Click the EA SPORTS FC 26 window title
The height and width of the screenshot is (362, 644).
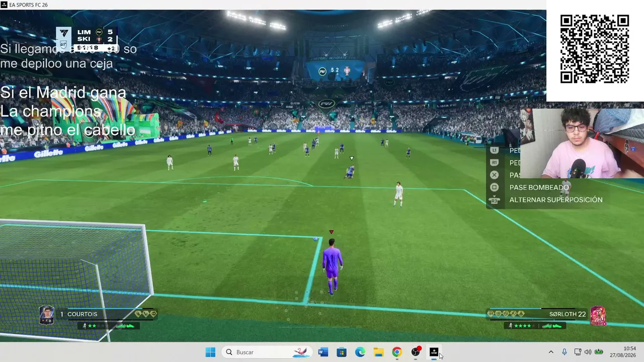coord(28,5)
